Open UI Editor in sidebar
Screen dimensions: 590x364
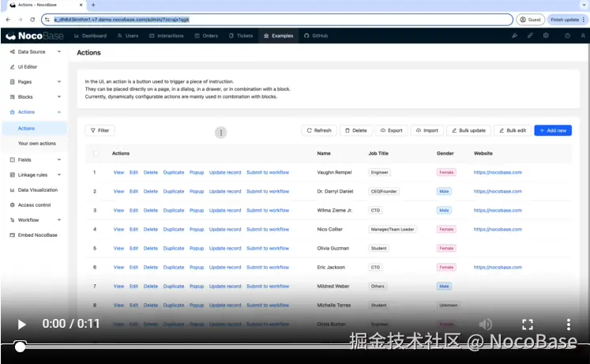(28, 67)
